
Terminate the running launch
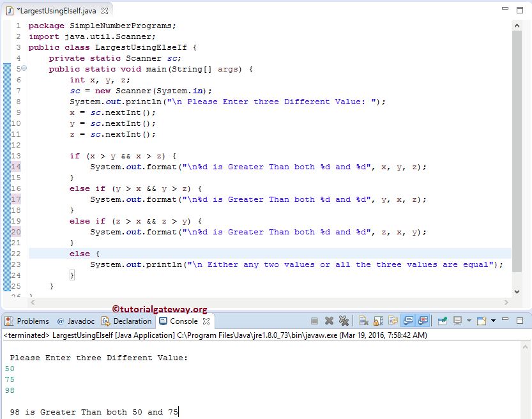coord(315,321)
